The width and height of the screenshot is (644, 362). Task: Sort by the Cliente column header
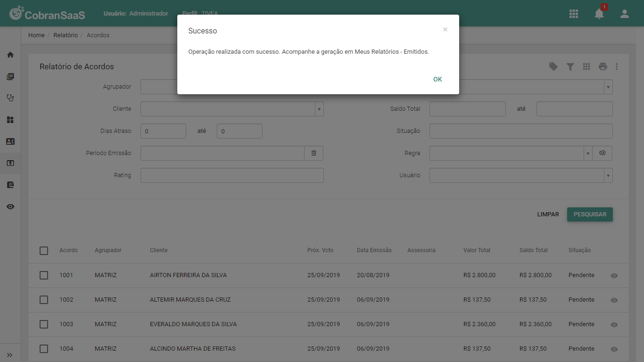158,250
